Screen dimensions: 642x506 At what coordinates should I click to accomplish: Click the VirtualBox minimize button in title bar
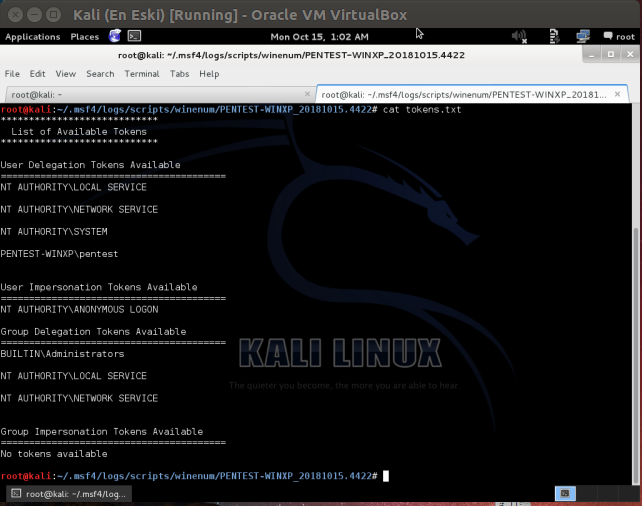click(34, 15)
